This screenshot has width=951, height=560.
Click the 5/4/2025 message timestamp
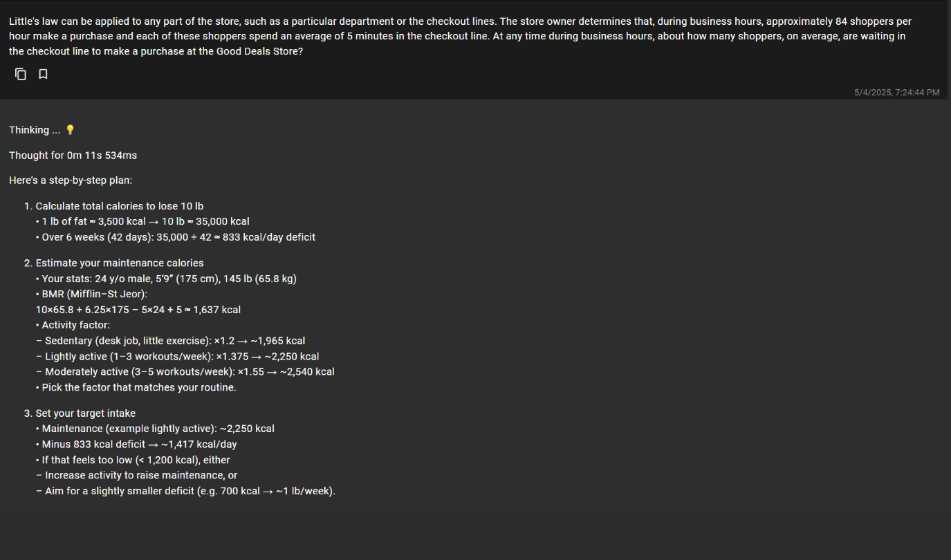point(896,92)
